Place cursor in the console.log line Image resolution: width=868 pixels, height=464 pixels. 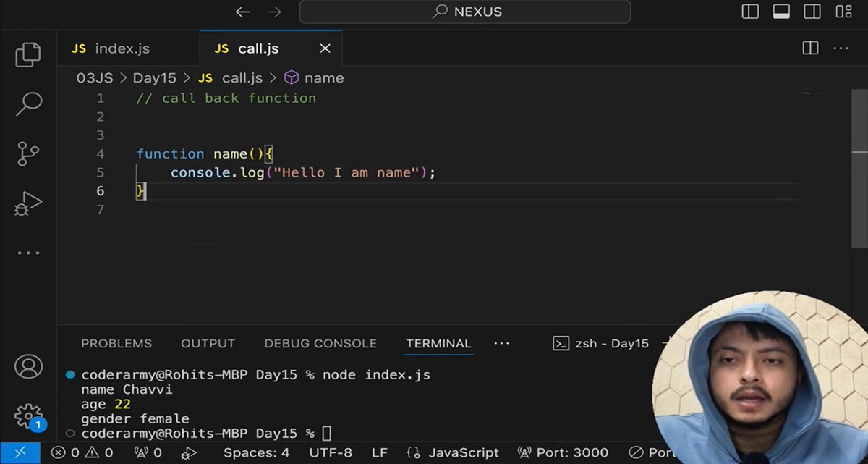pos(303,172)
